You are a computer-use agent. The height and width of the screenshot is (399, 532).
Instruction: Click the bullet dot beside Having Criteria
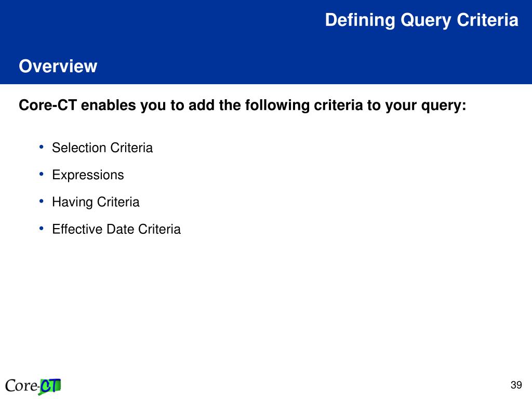[x=42, y=201]
